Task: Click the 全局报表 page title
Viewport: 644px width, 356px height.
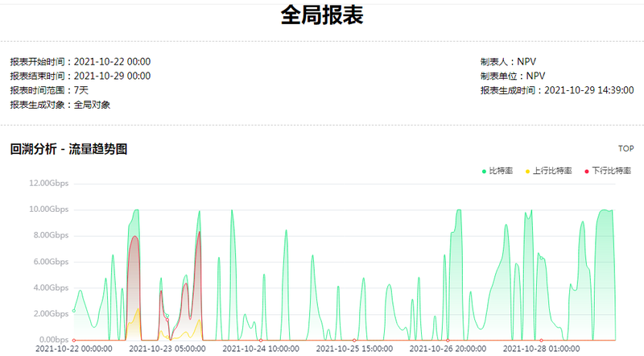Action: pyautogui.click(x=322, y=15)
